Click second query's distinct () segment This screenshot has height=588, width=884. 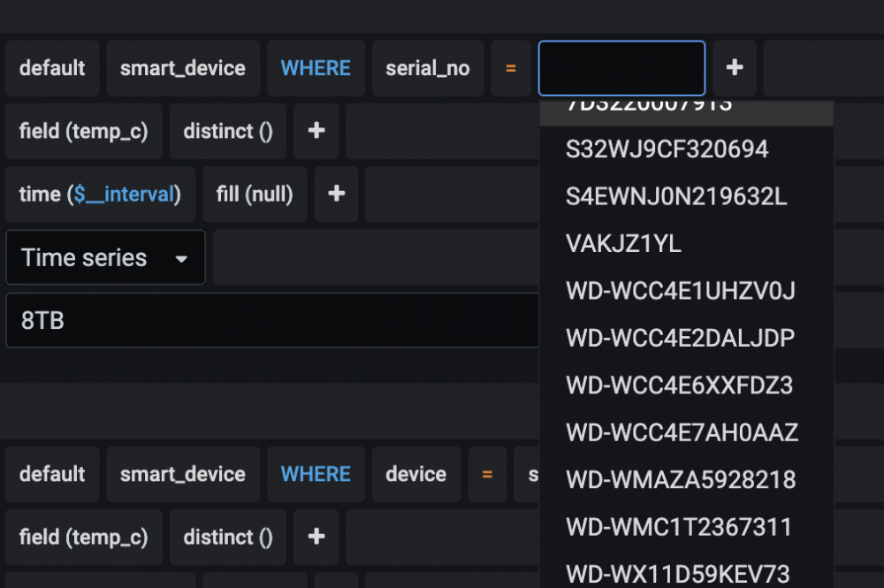[x=228, y=538]
